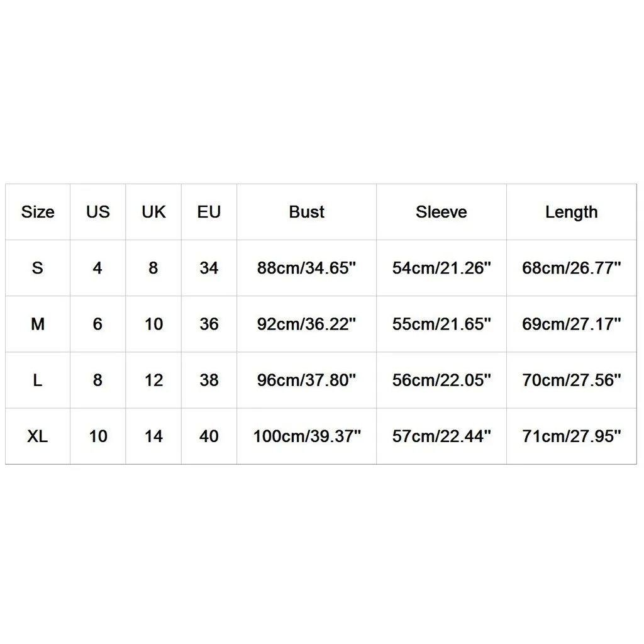The image size is (644, 644).
Task: Click EU size 38 cell
Action: (209, 380)
